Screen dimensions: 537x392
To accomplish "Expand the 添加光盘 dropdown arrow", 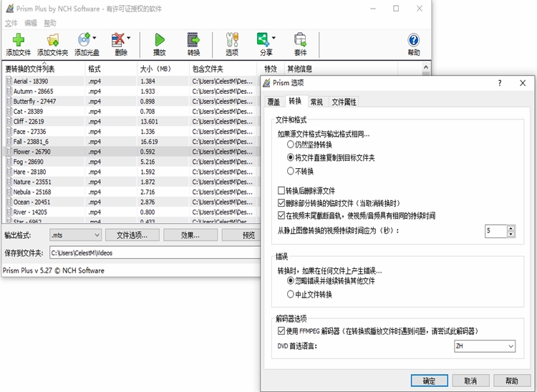I will coord(95,38).
